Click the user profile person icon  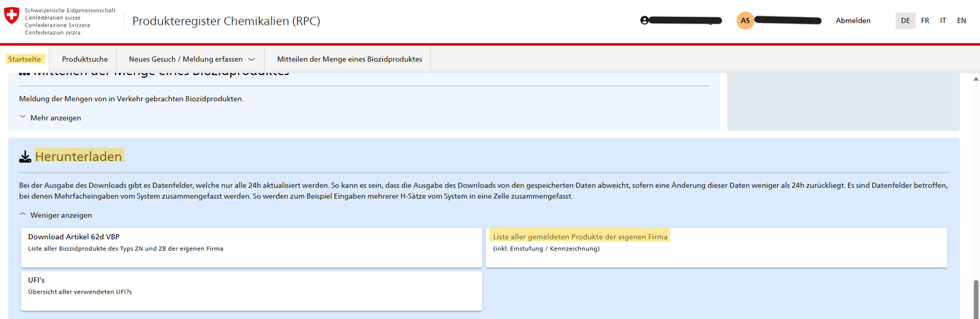click(x=645, y=20)
